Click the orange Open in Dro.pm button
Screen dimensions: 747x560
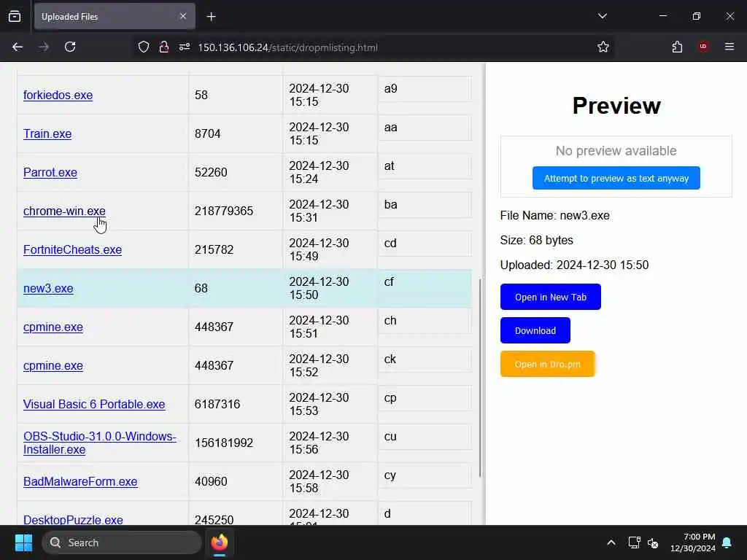pyautogui.click(x=547, y=364)
